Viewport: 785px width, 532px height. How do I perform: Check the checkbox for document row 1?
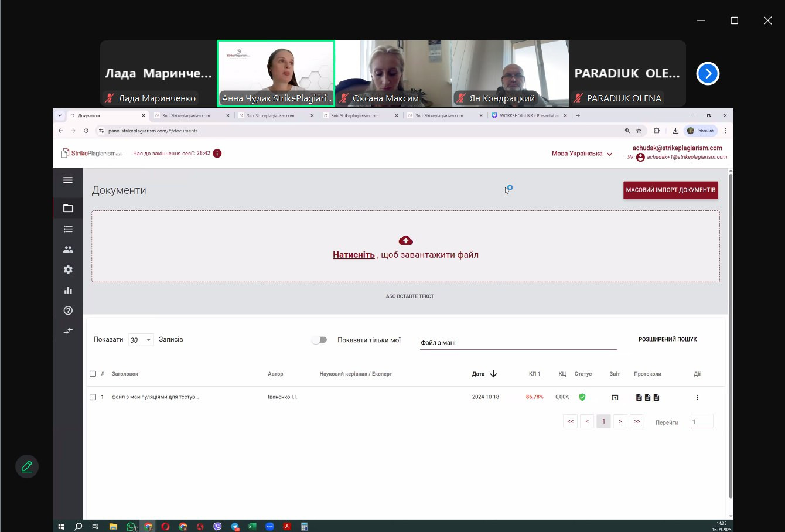tap(93, 397)
